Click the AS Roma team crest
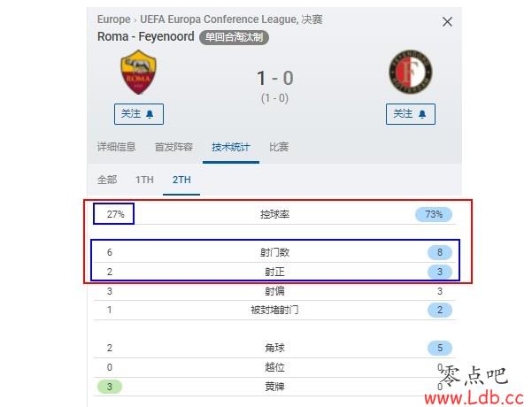The width and height of the screenshot is (532, 407). tap(138, 73)
